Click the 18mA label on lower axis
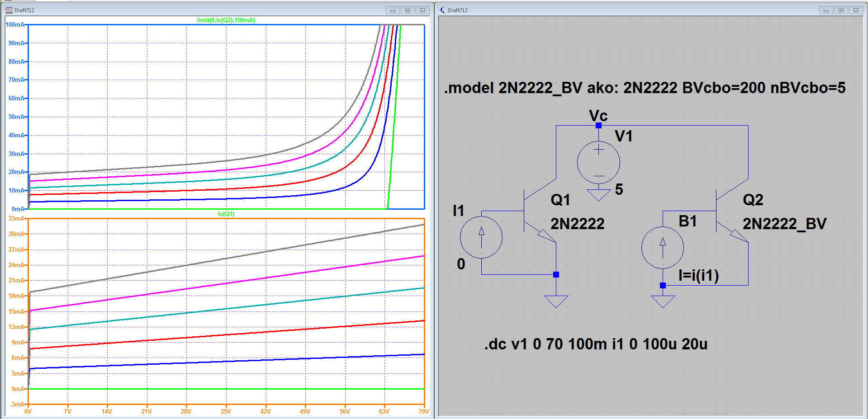Viewport: 868px width, 419px height. click(16, 296)
